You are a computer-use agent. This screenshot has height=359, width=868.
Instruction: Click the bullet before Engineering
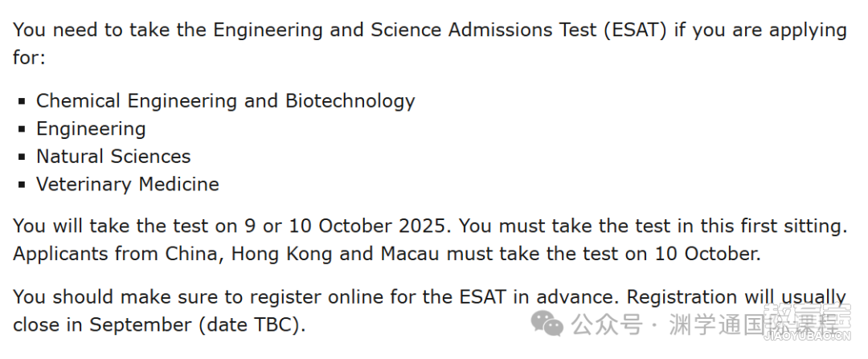[x=22, y=129]
